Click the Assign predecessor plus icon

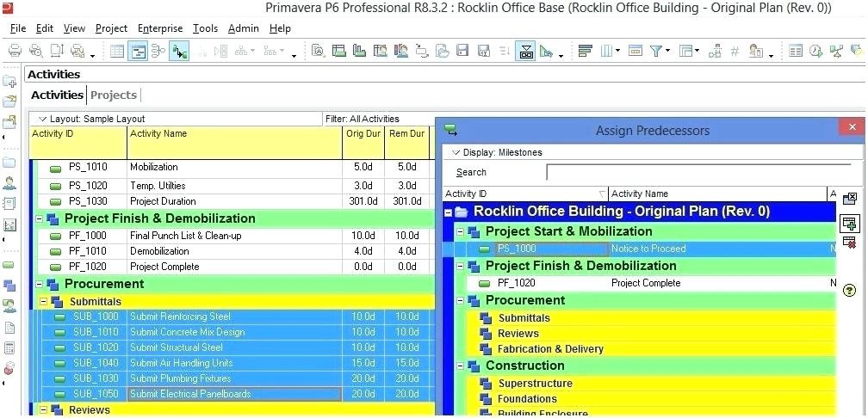(x=850, y=224)
